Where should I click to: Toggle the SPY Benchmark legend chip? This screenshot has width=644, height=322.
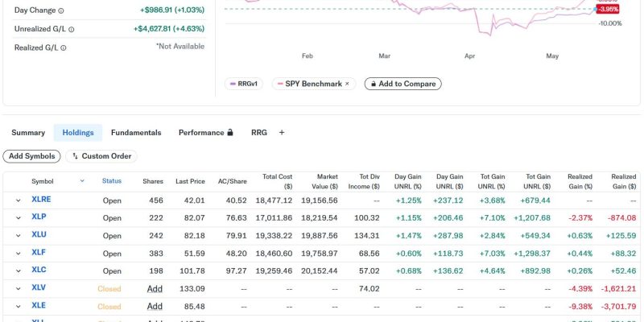pos(313,84)
